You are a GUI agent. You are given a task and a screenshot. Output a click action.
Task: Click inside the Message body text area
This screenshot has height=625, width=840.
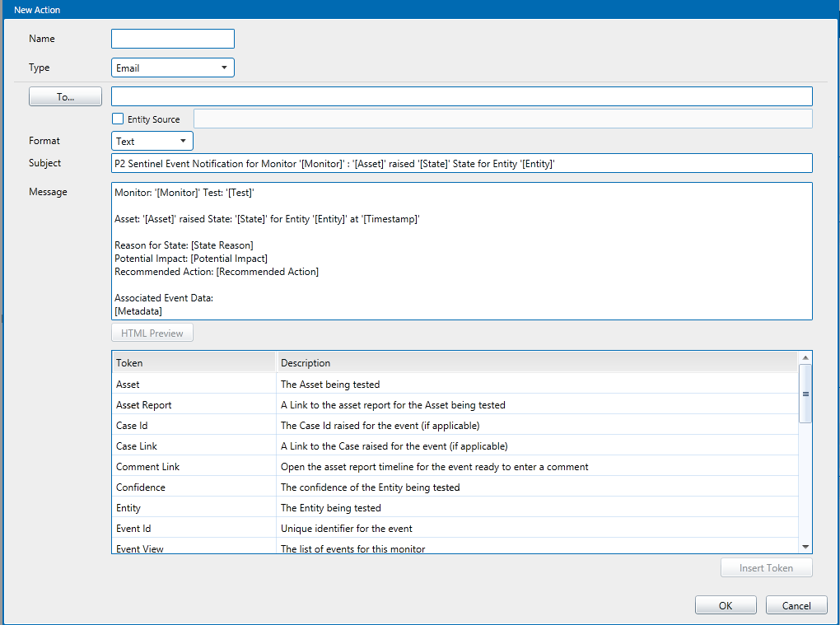(x=461, y=250)
